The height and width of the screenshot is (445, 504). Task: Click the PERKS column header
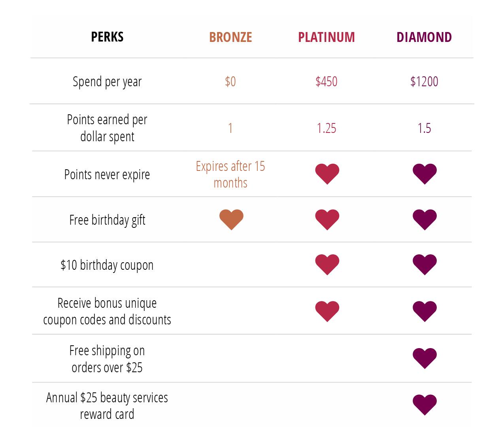pyautogui.click(x=107, y=37)
